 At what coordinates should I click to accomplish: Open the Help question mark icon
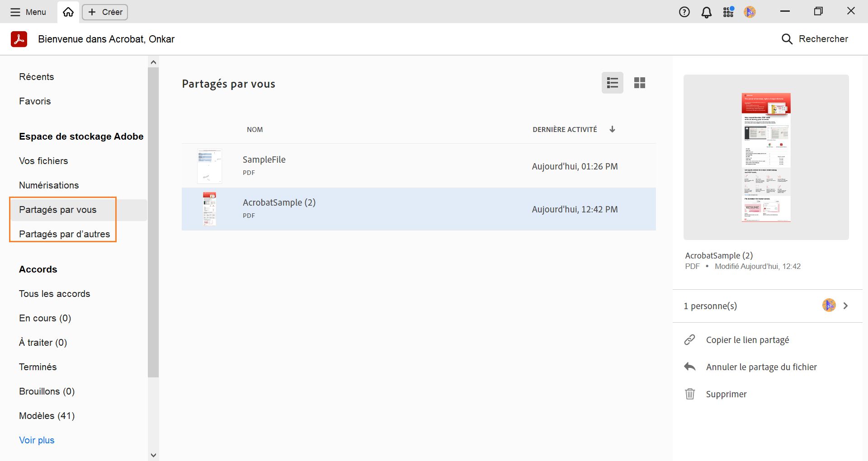[684, 12]
